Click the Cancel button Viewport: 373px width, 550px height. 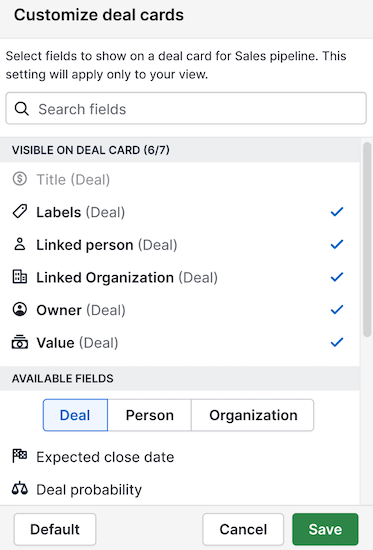243,529
